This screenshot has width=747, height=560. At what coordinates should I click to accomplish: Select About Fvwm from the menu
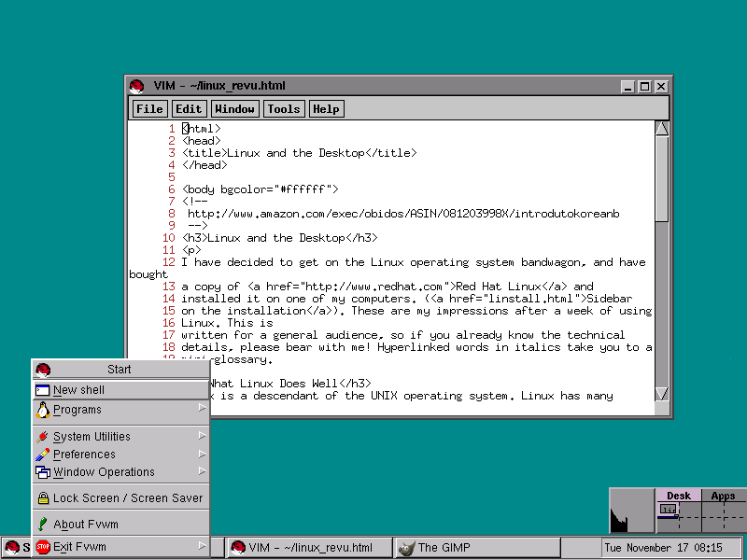[121, 525]
